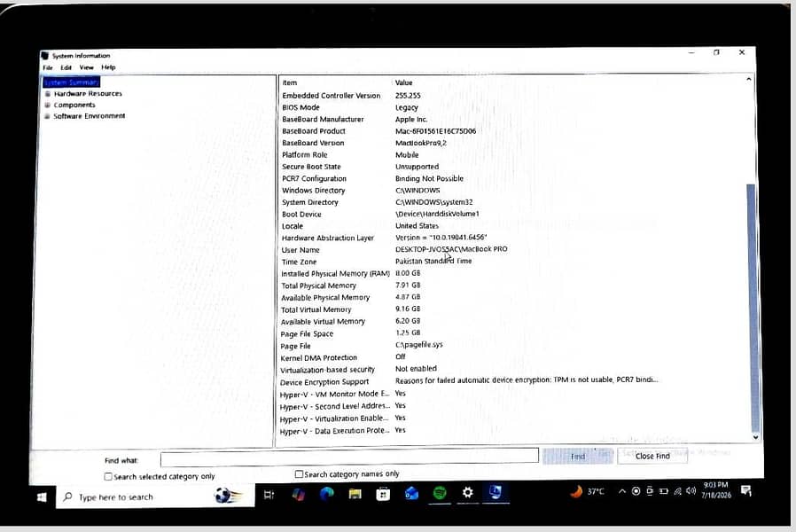
Task: Click the Close Find button
Action: [652, 456]
